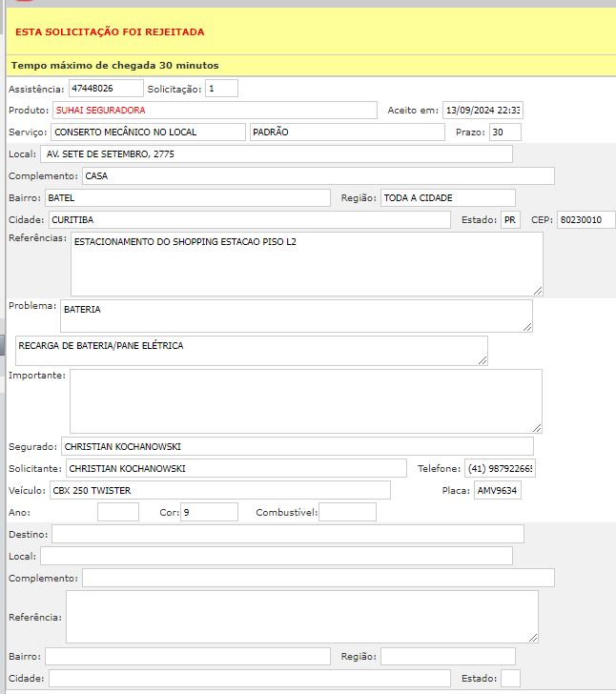Screen dimensions: 616x694
Task: Select the Telefone field
Action: [500, 469]
